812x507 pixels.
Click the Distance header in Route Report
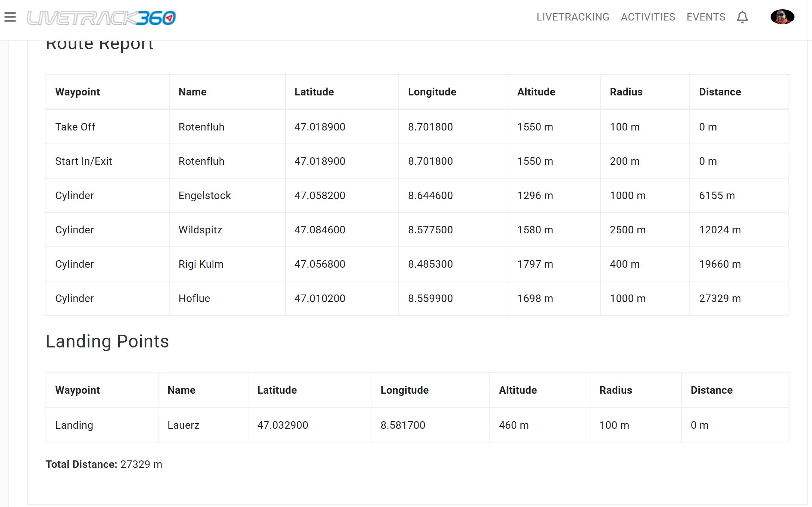point(719,92)
